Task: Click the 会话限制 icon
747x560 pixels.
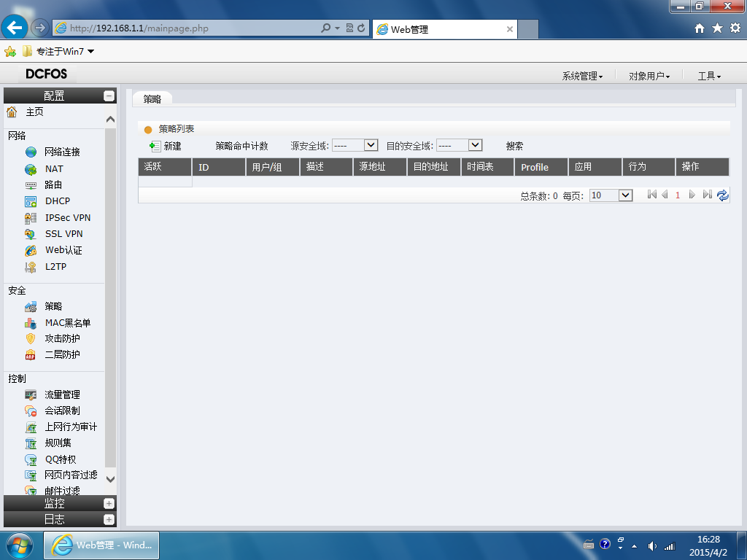Action: tap(31, 411)
